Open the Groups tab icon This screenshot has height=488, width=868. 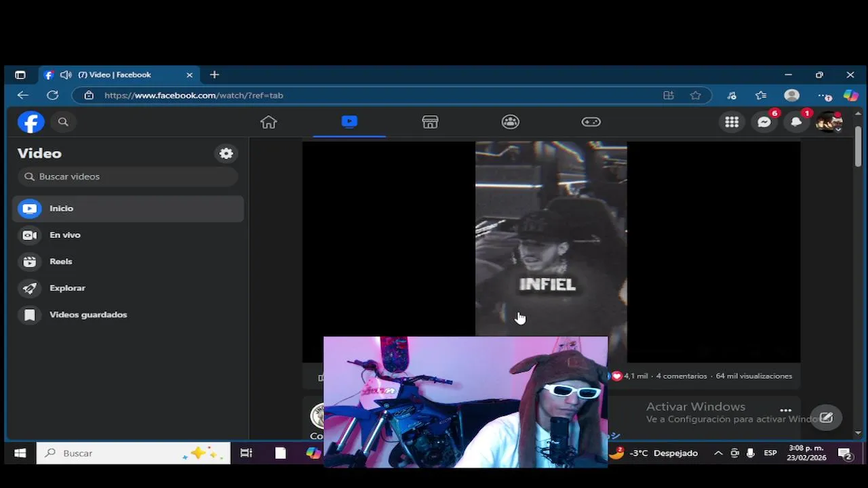pyautogui.click(x=511, y=122)
